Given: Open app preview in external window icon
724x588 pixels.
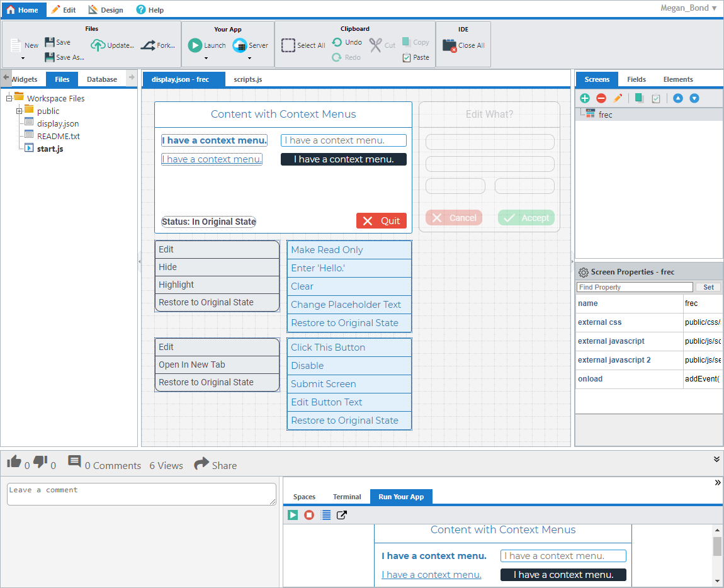Looking at the screenshot, I should click(x=342, y=515).
